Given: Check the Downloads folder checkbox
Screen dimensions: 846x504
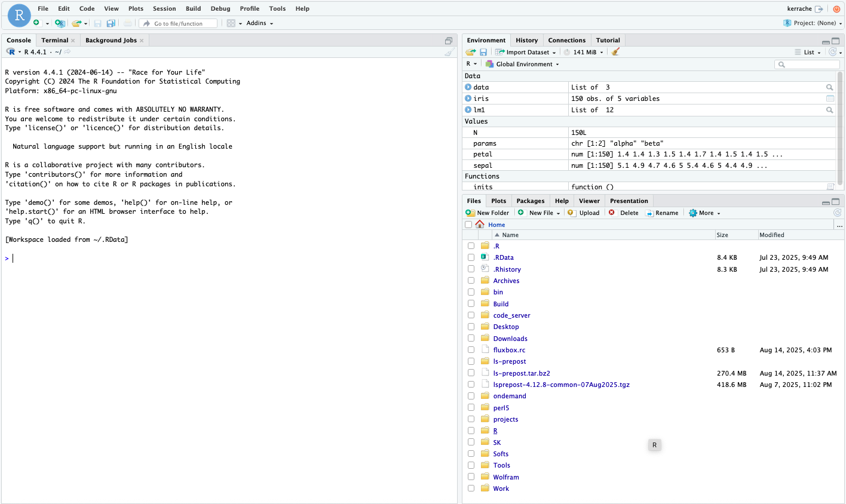Looking at the screenshot, I should click(471, 339).
